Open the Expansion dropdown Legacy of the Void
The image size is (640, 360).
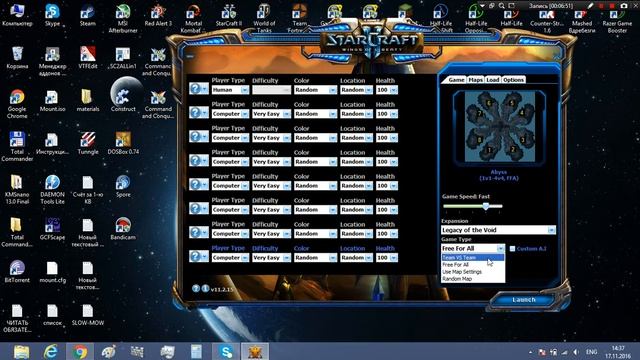tap(498, 230)
